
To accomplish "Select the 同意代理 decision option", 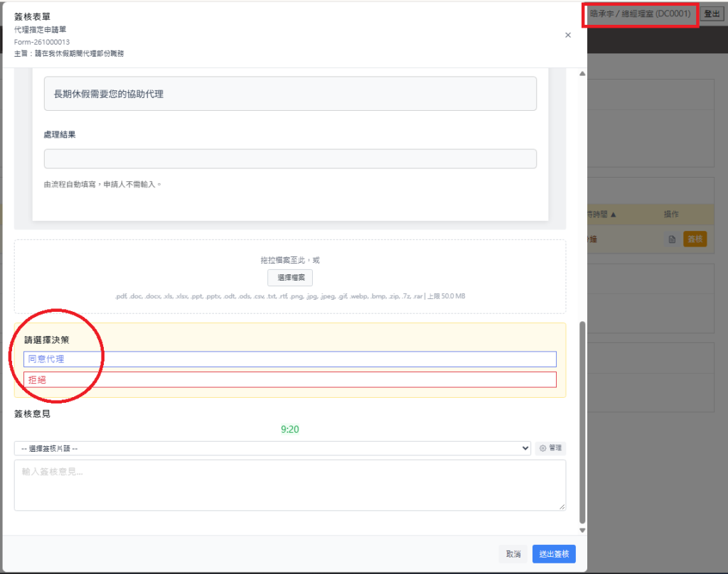I will 290,359.
